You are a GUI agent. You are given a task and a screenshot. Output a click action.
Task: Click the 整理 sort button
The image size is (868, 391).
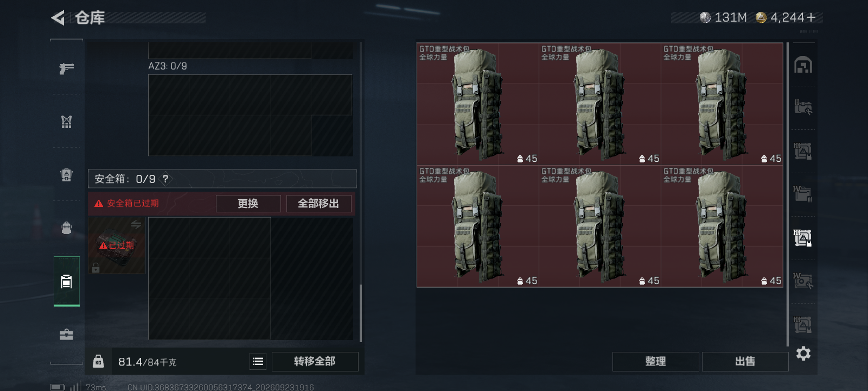655,362
